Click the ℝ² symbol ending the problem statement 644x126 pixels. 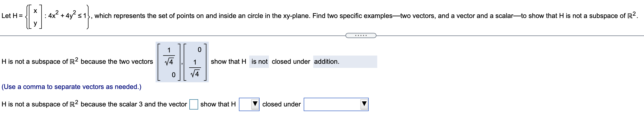pyautogui.click(x=634, y=15)
